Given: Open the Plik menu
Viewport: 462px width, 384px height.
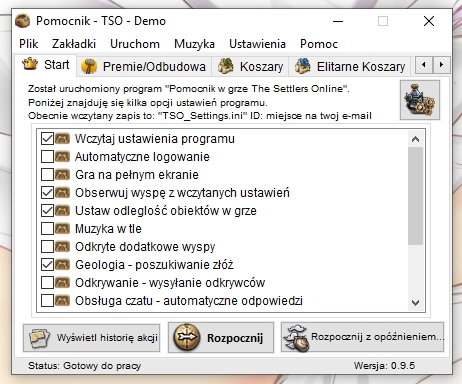Looking at the screenshot, I should click(x=29, y=44).
